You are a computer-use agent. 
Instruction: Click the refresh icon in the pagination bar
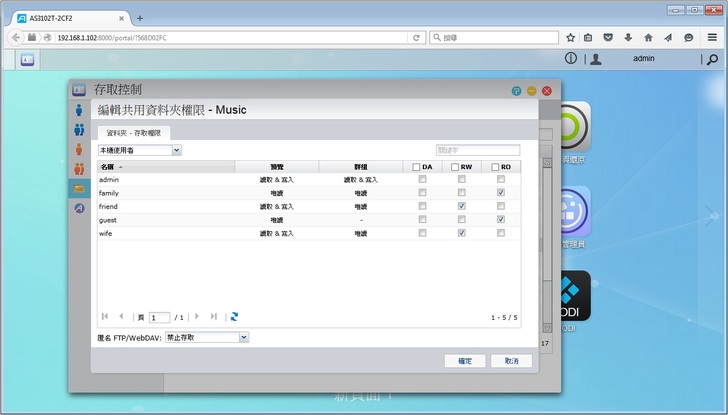[234, 317]
